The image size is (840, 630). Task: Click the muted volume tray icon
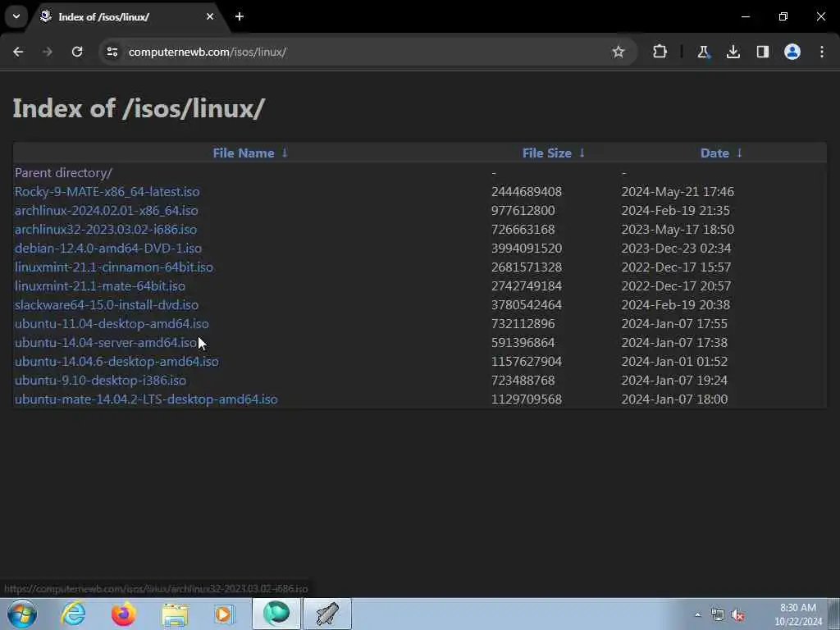(737, 614)
